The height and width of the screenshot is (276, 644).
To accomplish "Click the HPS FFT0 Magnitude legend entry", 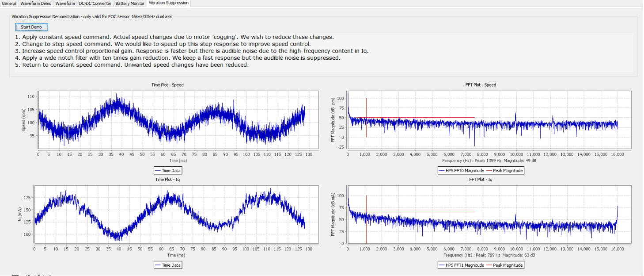I will pos(462,171).
